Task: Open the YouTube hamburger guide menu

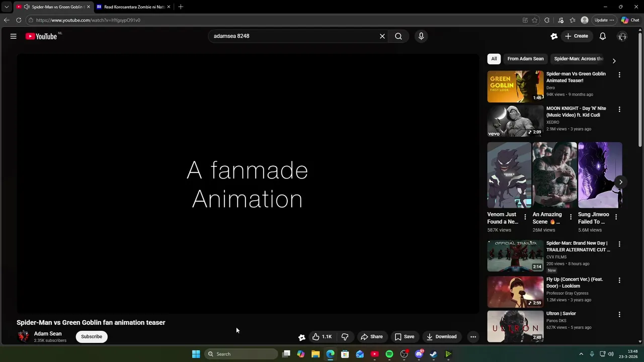Action: tap(14, 36)
